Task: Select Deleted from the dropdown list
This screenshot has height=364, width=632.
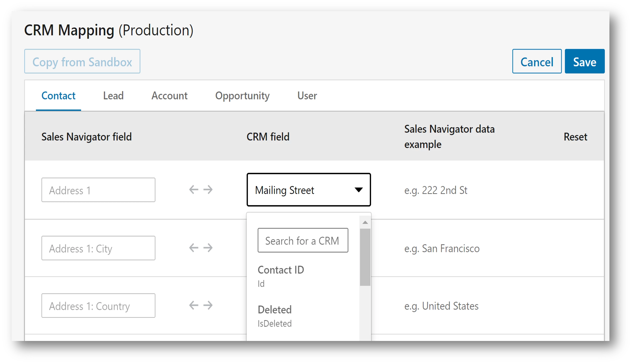Action: 274,309
